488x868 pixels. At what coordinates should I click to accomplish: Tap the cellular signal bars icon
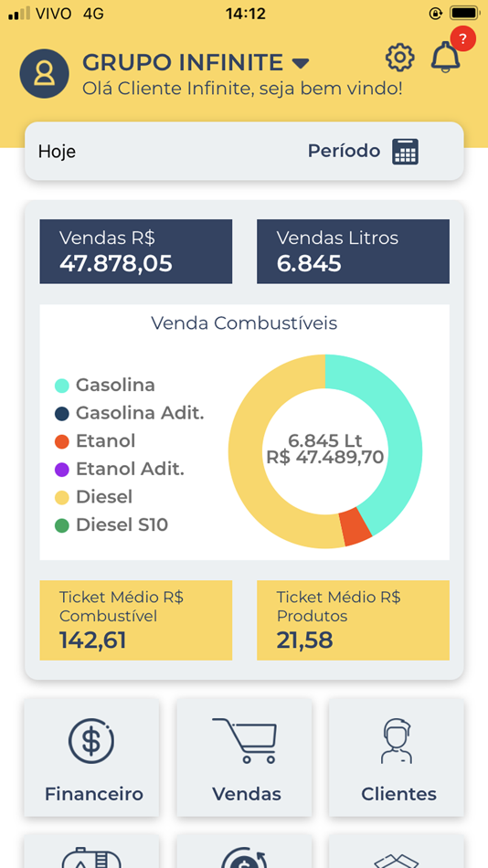coord(19,14)
